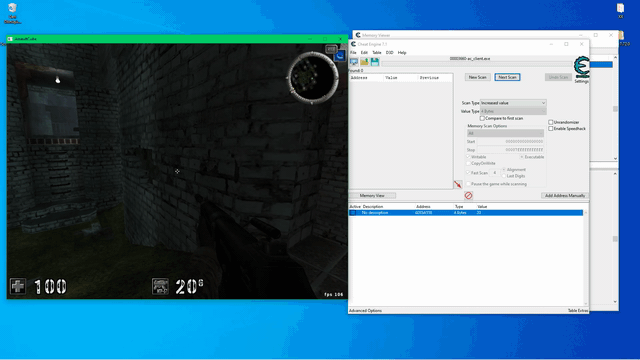
Task: Toggle the Fast Scan checkbox
Action: tap(469, 173)
